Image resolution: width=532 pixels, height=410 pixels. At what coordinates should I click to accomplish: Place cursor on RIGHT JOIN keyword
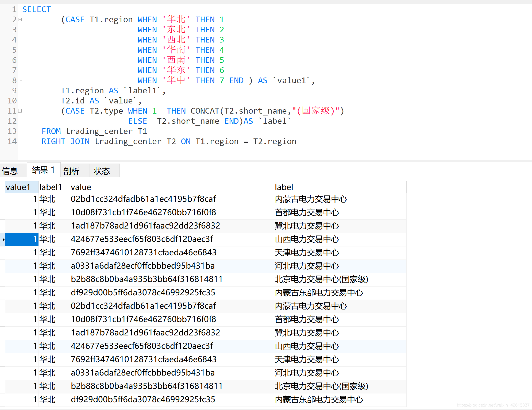65,141
